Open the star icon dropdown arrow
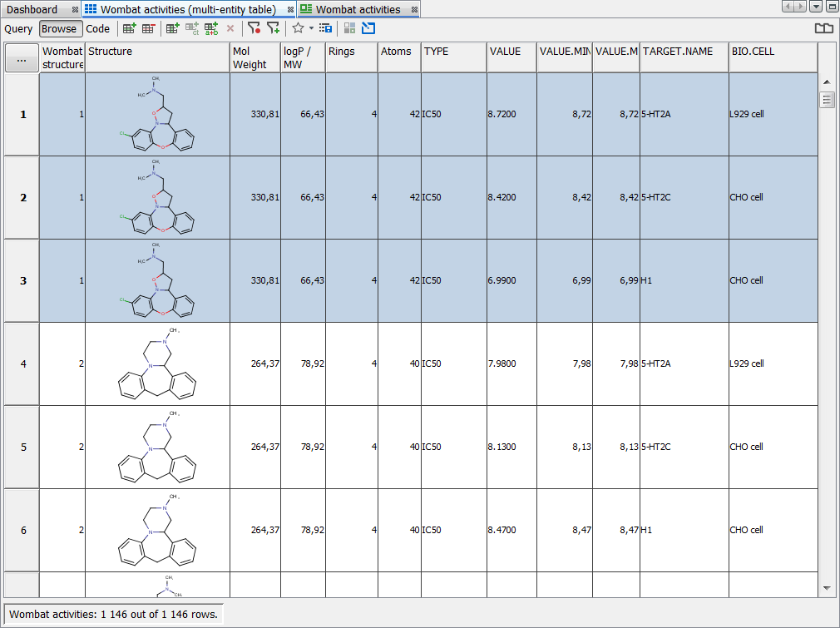Screen dimensions: 840x628 pyautogui.click(x=309, y=27)
